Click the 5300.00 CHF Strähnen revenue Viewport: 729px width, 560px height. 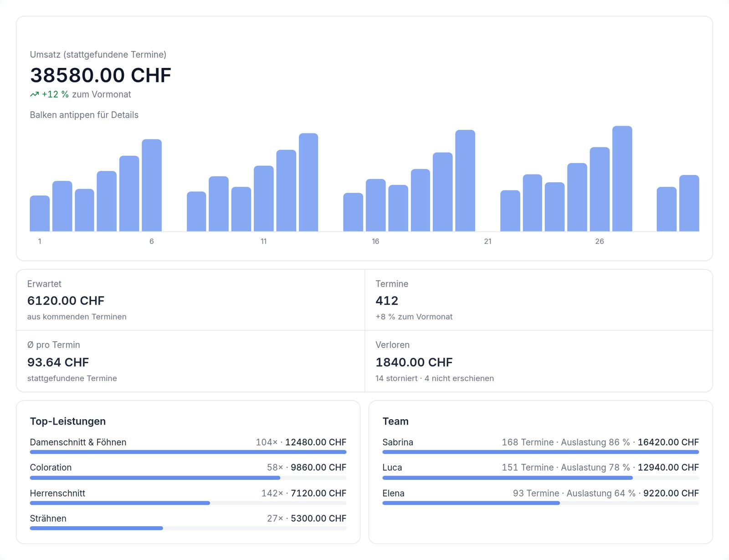coord(318,519)
